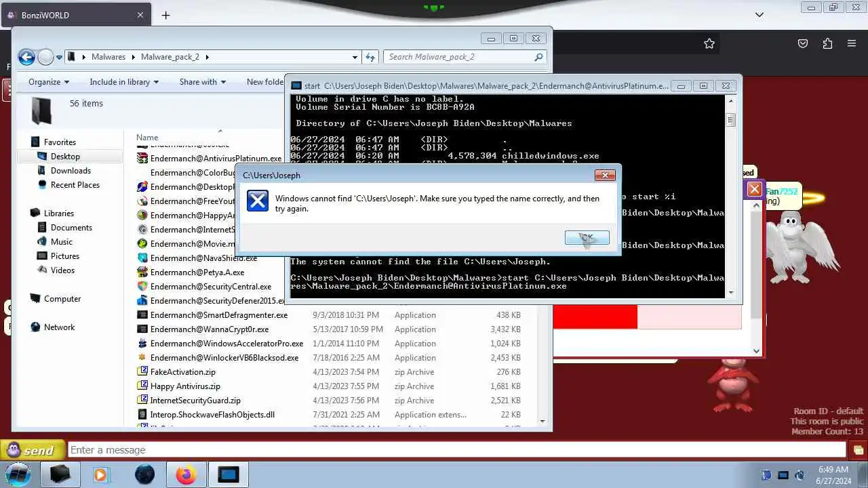Click the volume icon in system tray
This screenshot has height=488, width=868.
coord(800,475)
